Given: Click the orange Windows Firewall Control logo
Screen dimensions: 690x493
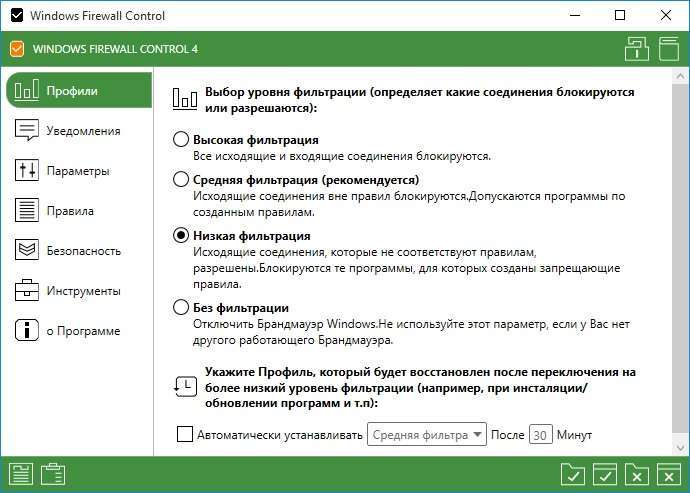Looking at the screenshot, I should click(x=17, y=49).
